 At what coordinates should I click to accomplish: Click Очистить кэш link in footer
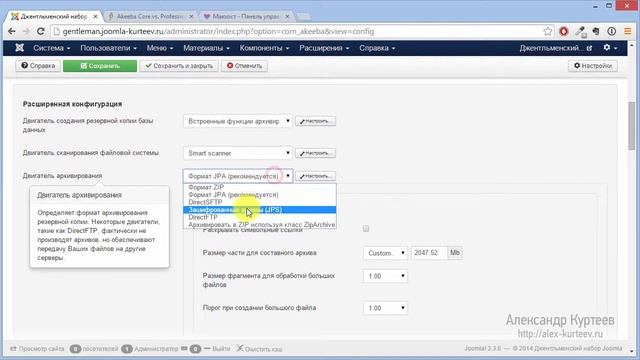(x=260, y=349)
